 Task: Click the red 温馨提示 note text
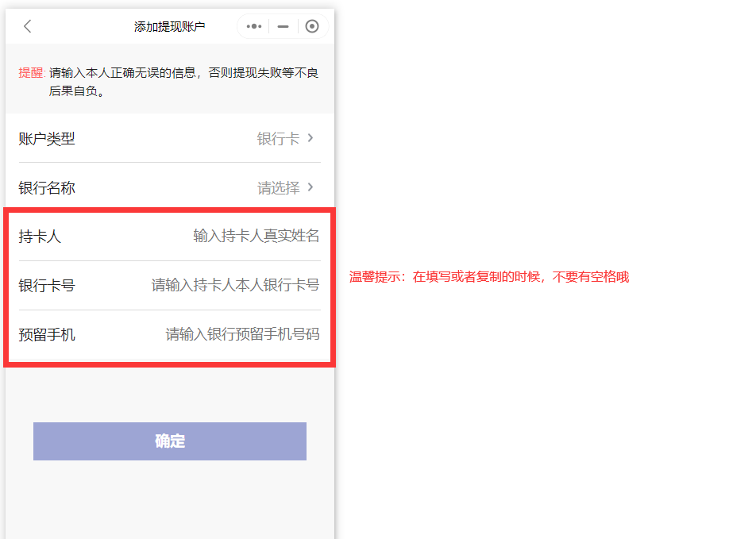point(488,277)
